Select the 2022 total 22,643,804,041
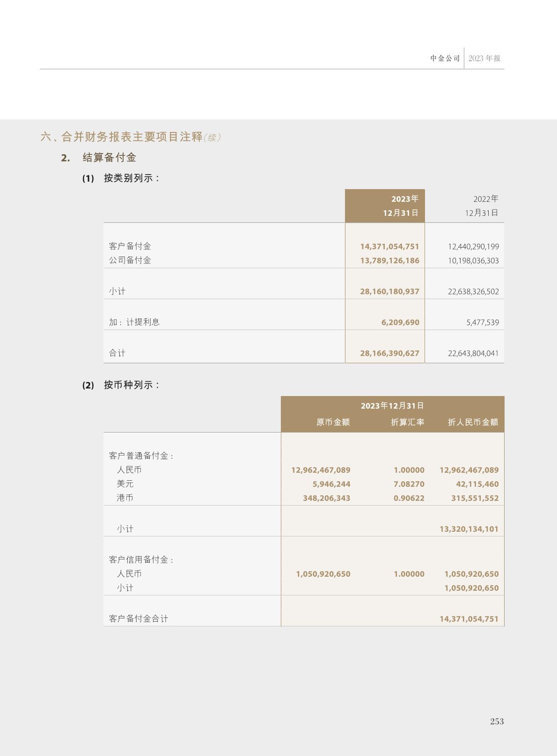 pyautogui.click(x=473, y=353)
